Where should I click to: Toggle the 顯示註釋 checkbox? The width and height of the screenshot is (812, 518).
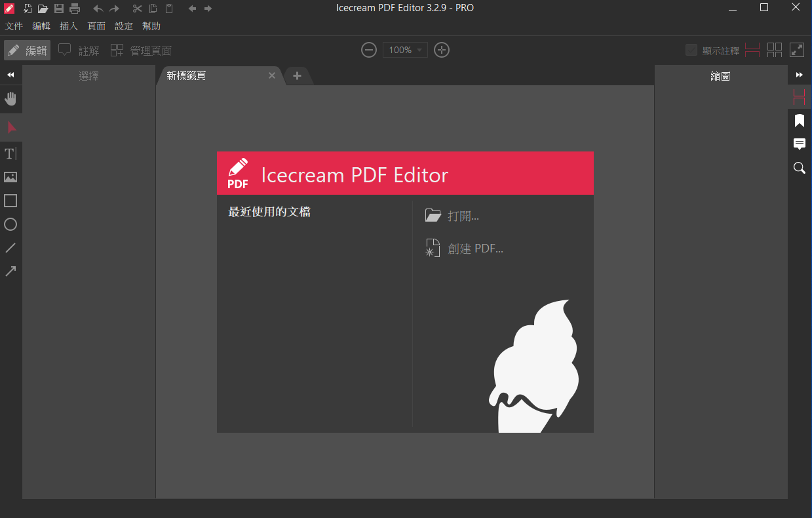(x=691, y=50)
